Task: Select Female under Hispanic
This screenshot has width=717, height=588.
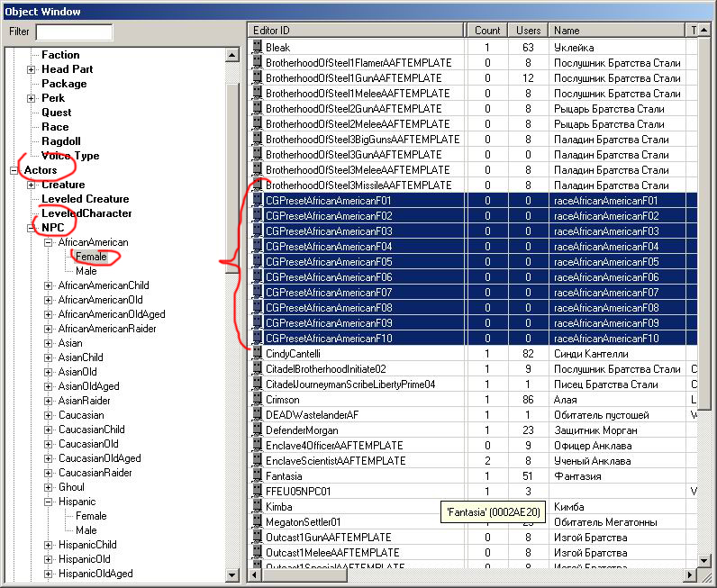Action: (x=91, y=516)
